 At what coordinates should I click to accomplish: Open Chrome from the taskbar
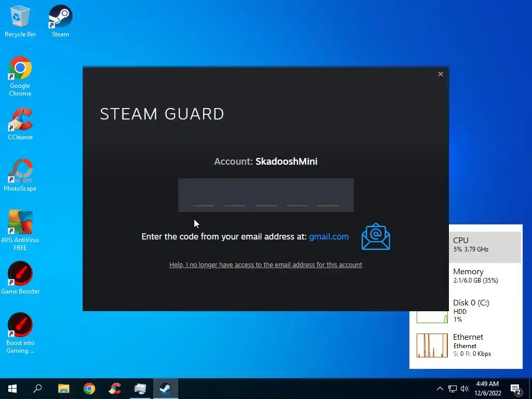tap(89, 389)
